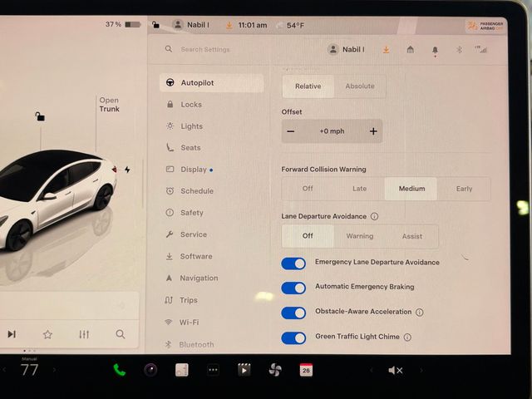The height and width of the screenshot is (399, 532).
Task: Set Forward Collision Warning to Off
Action: 308,189
